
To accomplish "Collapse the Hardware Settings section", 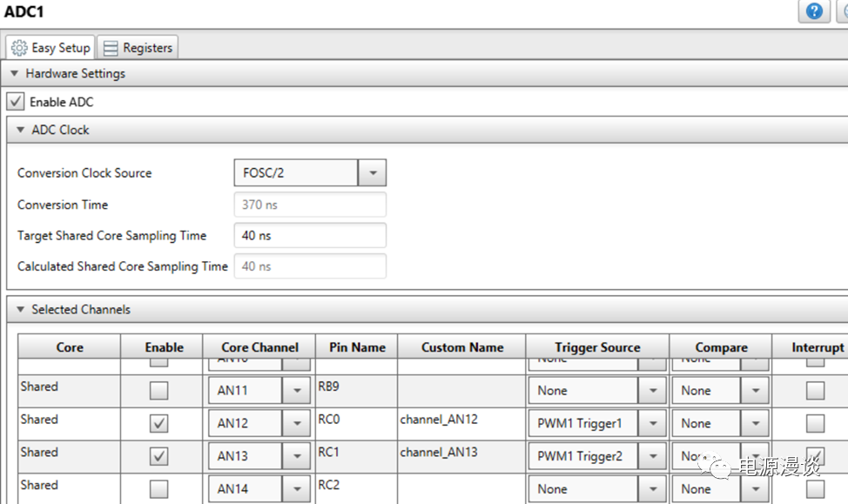I will point(14,74).
